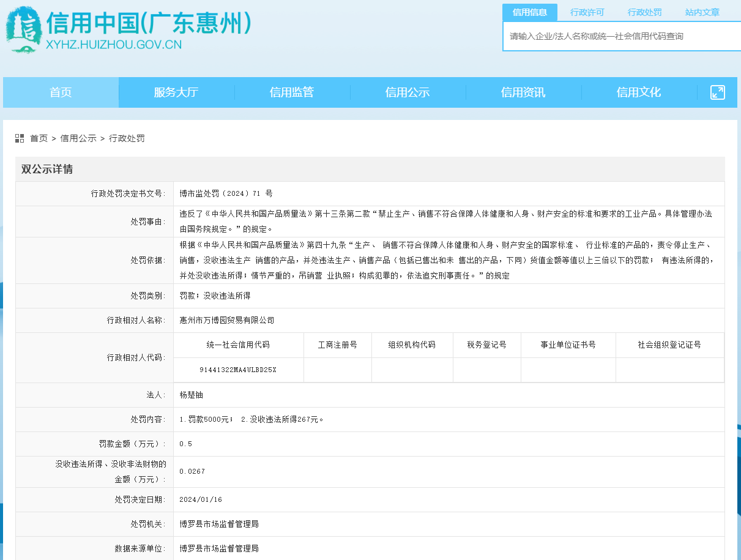Click the 统一社会信用代码 column header
The height and width of the screenshot is (560, 741).
(x=238, y=345)
